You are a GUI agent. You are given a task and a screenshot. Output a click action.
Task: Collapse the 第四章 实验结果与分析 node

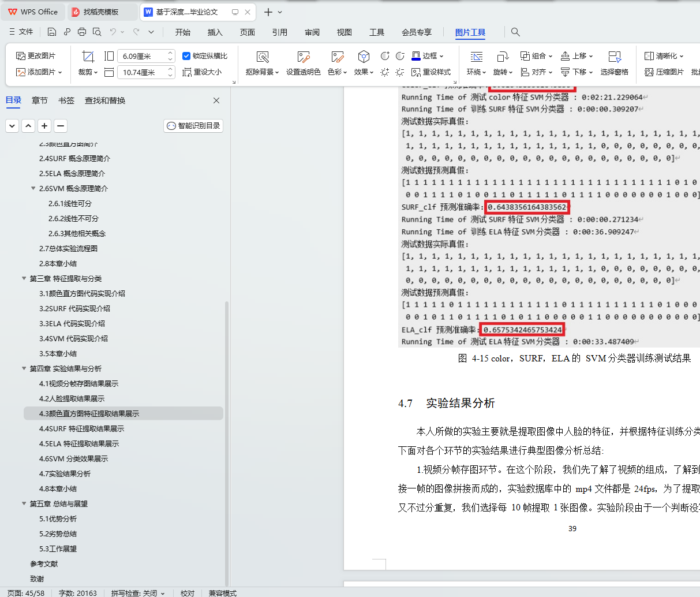pyautogui.click(x=24, y=368)
